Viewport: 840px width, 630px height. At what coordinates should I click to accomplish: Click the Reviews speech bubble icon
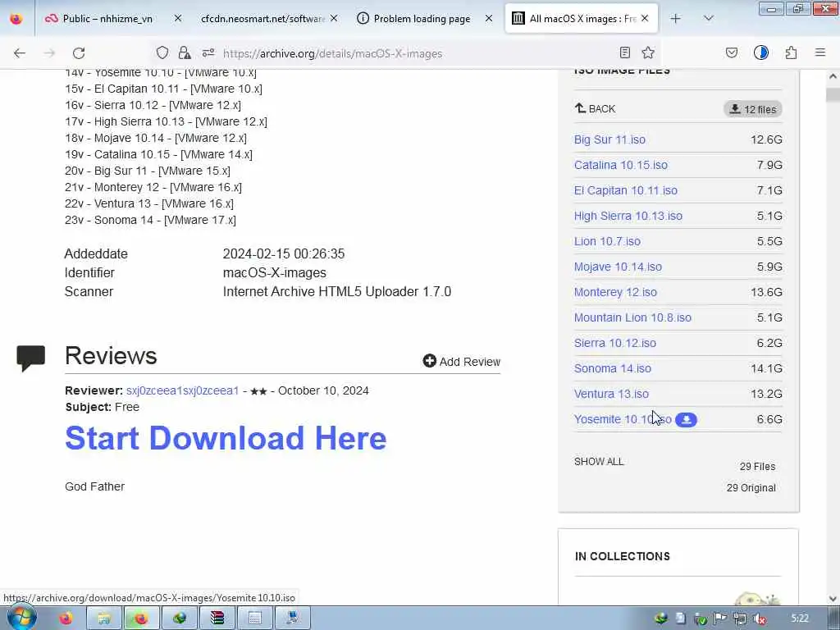pyautogui.click(x=31, y=358)
